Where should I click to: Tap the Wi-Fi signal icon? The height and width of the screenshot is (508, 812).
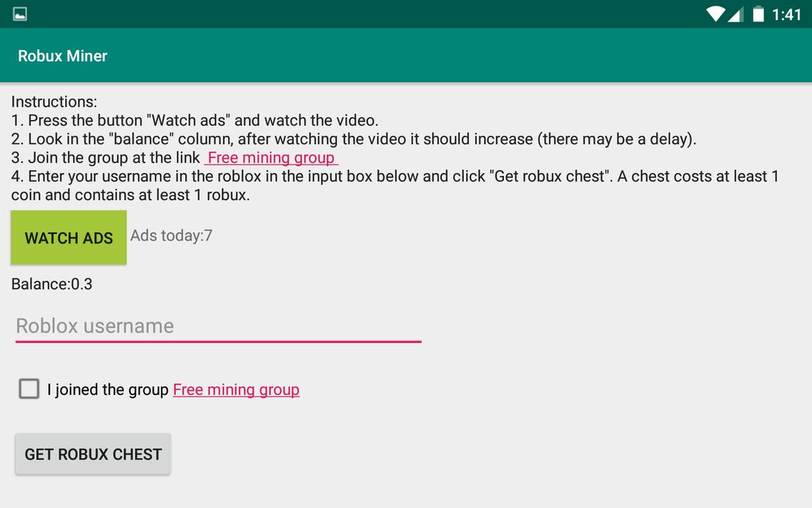(x=716, y=14)
